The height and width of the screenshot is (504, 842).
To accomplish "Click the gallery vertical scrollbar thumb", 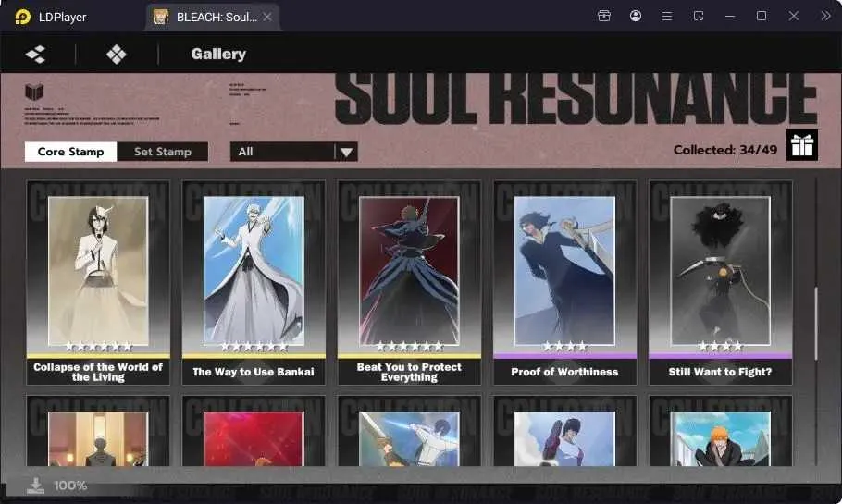I will pyautogui.click(x=816, y=324).
